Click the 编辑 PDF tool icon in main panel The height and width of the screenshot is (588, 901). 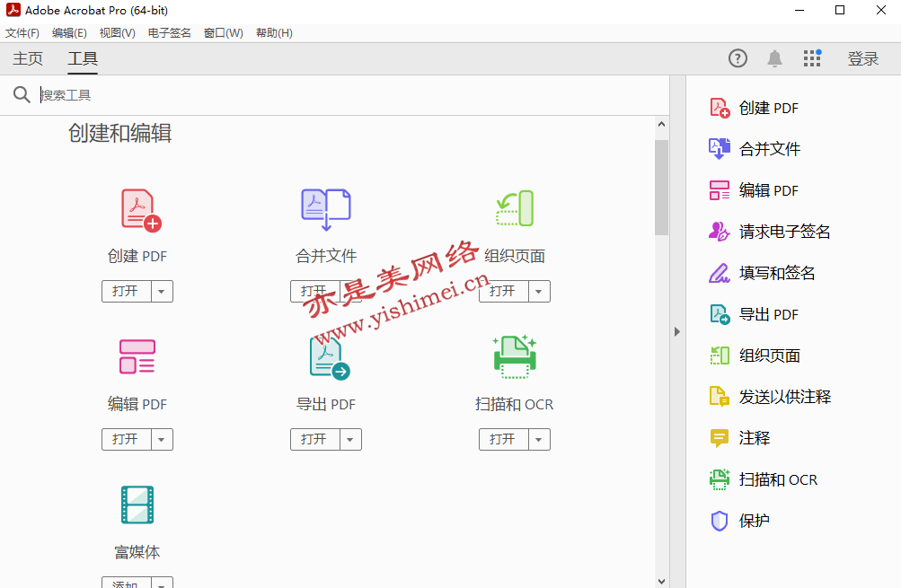[x=137, y=356]
